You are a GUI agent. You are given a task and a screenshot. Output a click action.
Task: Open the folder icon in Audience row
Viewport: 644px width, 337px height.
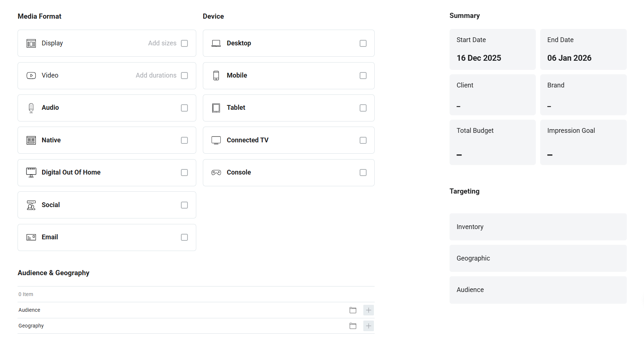pos(353,310)
